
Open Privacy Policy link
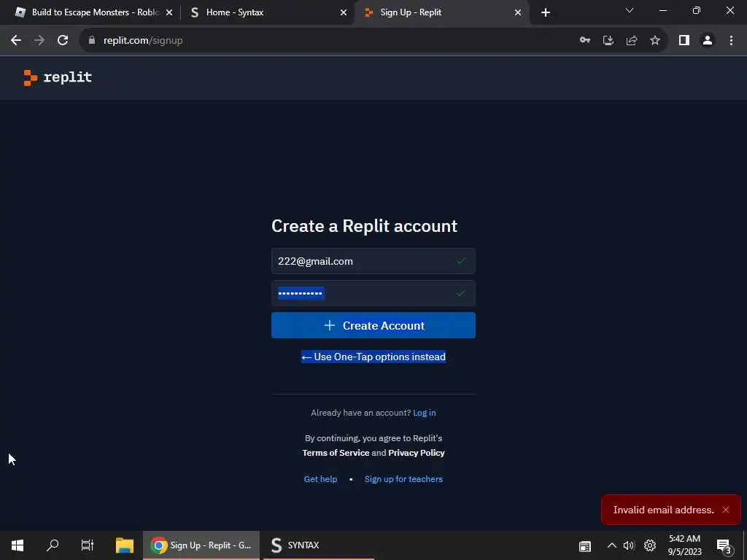pos(417,453)
